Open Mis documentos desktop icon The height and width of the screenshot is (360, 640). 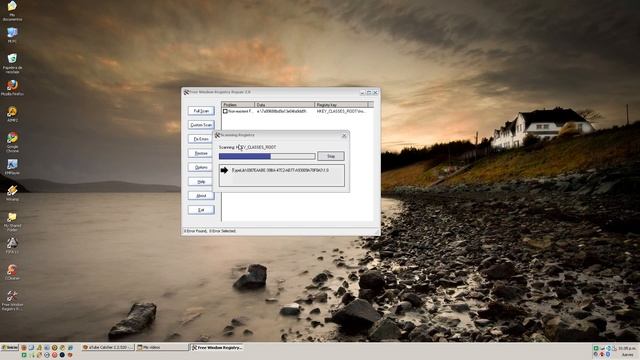[x=12, y=10]
